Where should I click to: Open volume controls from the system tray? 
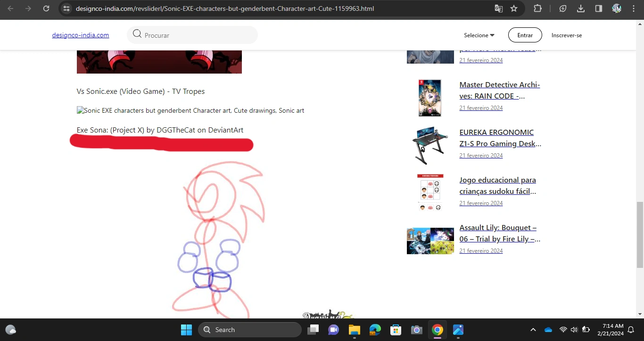[x=574, y=329]
